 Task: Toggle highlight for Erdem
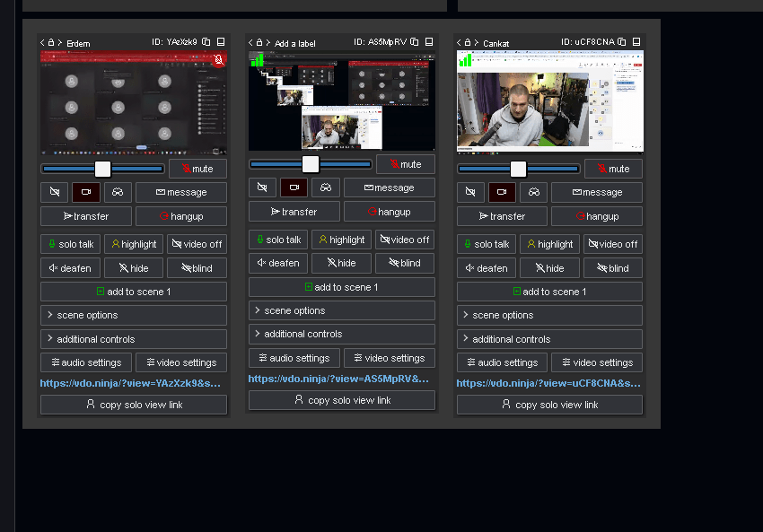(134, 244)
